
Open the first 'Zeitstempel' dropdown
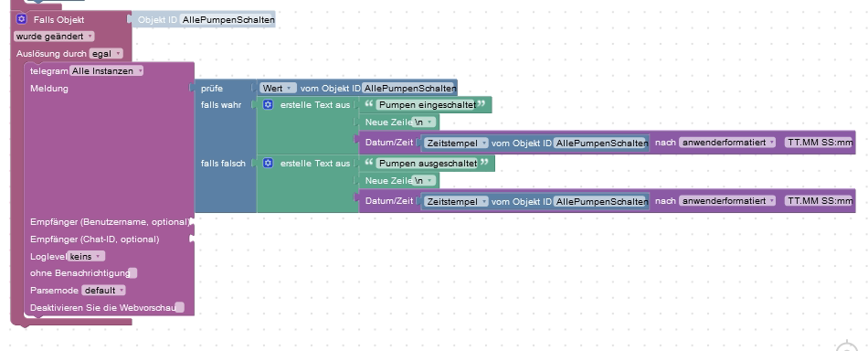tap(456, 143)
